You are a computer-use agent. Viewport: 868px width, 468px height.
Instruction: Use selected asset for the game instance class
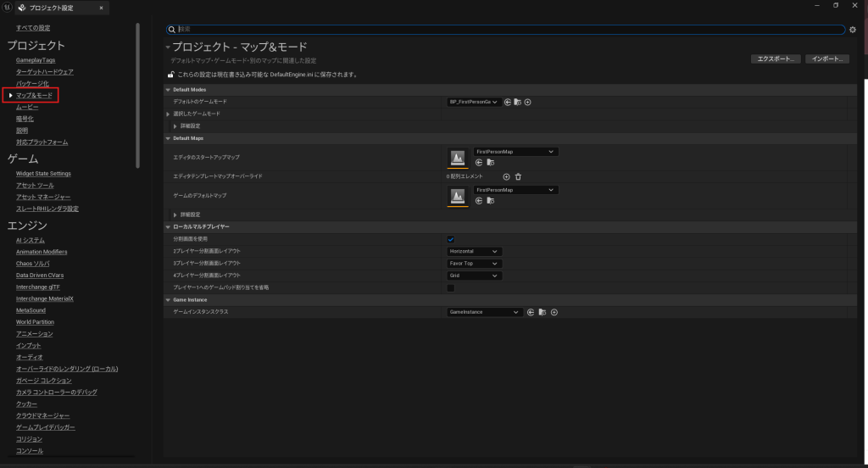click(531, 312)
